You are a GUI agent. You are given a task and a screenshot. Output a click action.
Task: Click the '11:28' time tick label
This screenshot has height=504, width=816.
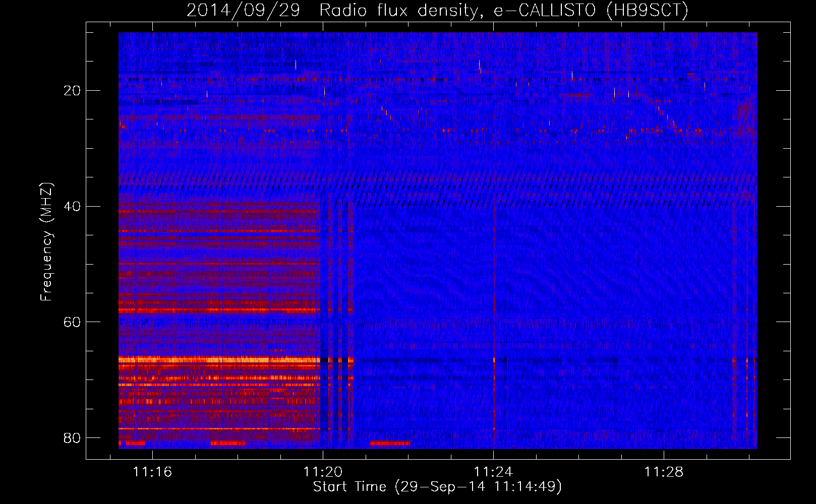click(x=664, y=472)
